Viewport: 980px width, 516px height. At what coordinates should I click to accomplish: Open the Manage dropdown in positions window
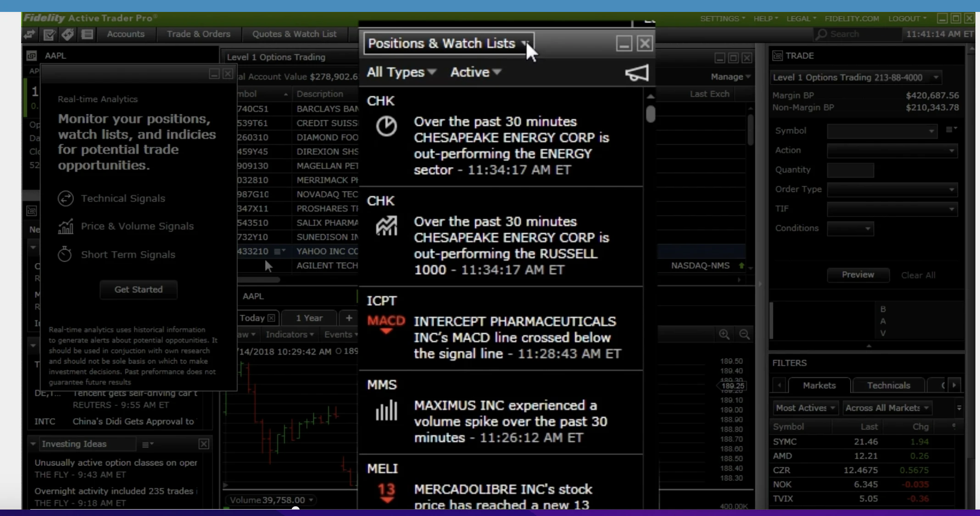pyautogui.click(x=730, y=77)
